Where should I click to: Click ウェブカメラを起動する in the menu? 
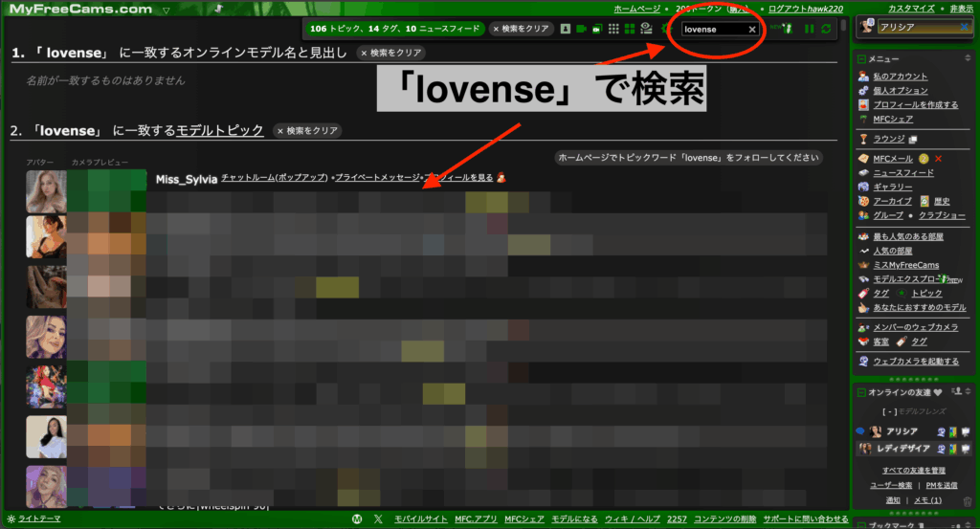tap(916, 361)
